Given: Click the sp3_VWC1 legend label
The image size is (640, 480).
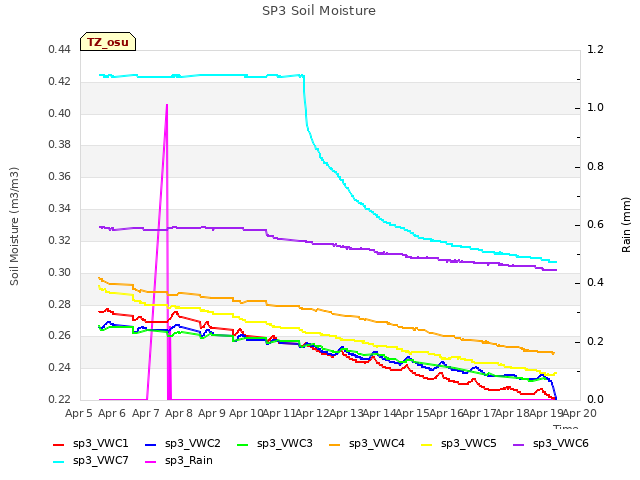Looking at the screenshot, I should click(x=100, y=444).
